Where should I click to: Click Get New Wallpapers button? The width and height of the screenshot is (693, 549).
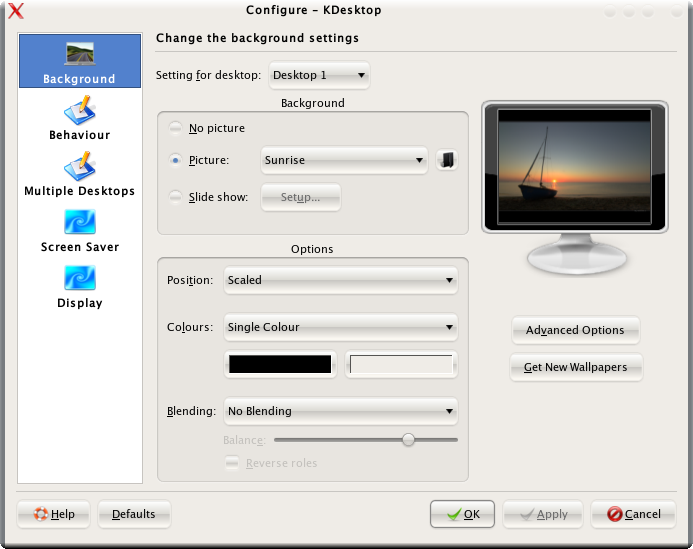(575, 367)
